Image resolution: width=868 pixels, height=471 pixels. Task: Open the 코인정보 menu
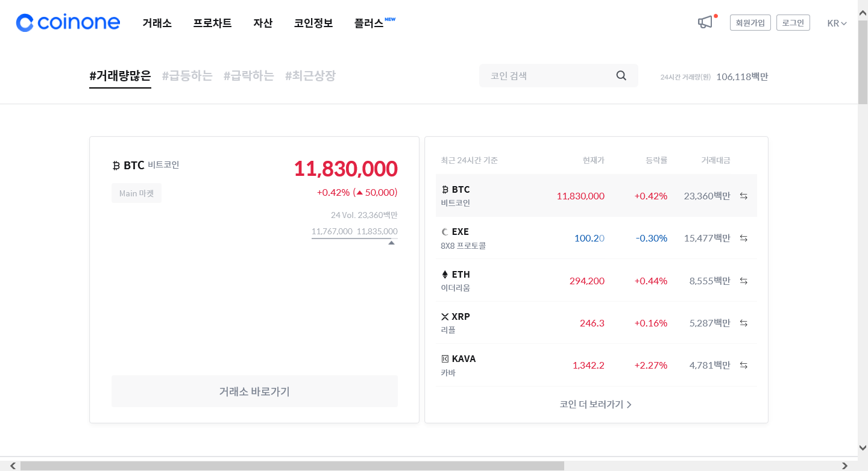pyautogui.click(x=313, y=23)
